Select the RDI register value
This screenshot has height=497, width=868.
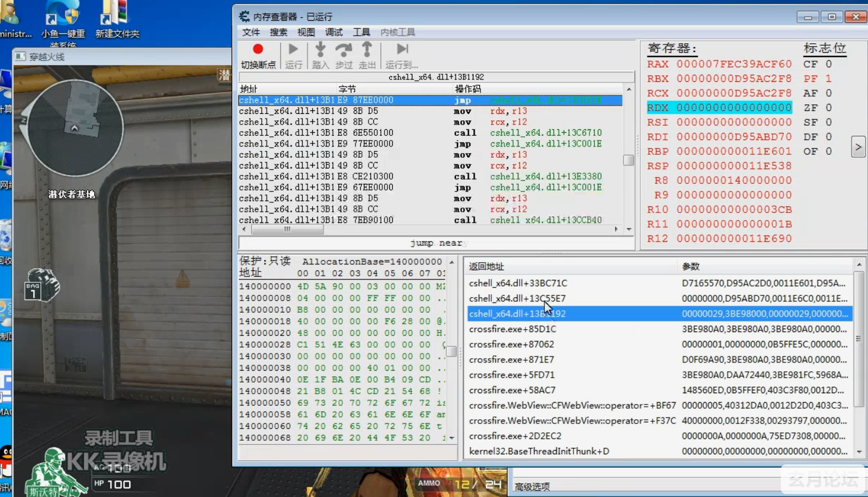pyautogui.click(x=734, y=136)
